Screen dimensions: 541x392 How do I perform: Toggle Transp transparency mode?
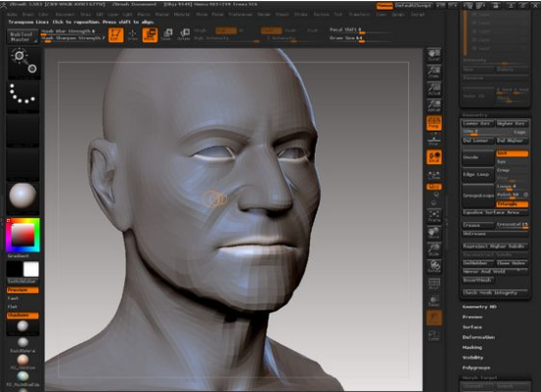pyautogui.click(x=434, y=301)
